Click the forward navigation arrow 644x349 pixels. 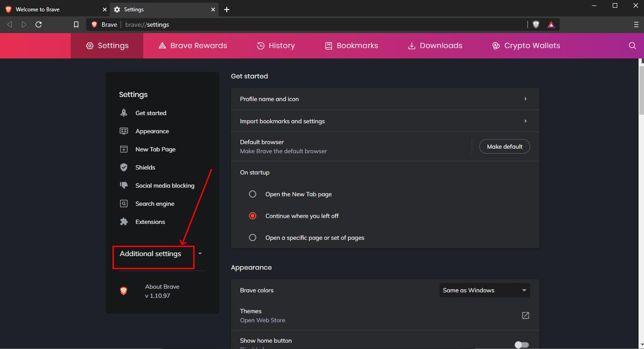pos(24,24)
